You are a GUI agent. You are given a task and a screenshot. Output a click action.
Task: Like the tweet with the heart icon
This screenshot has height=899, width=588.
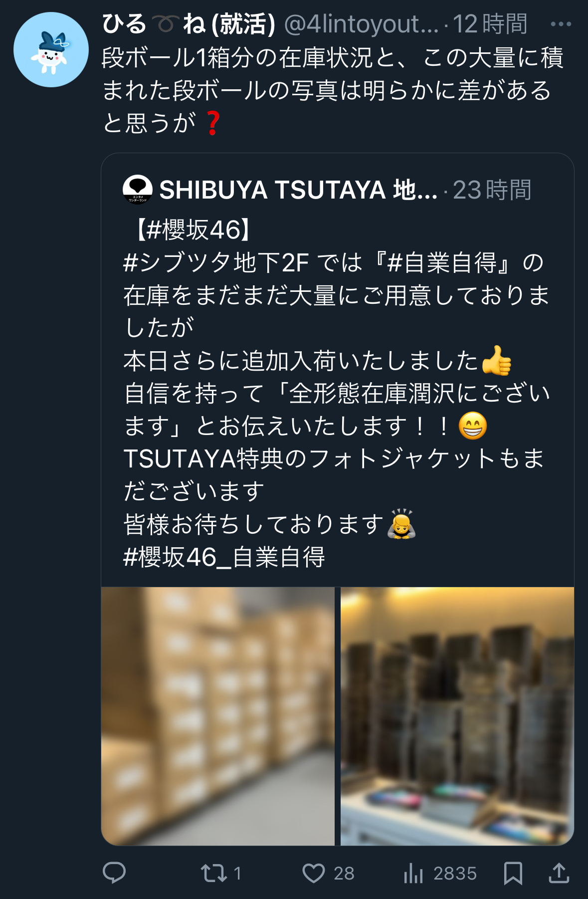coord(328,873)
